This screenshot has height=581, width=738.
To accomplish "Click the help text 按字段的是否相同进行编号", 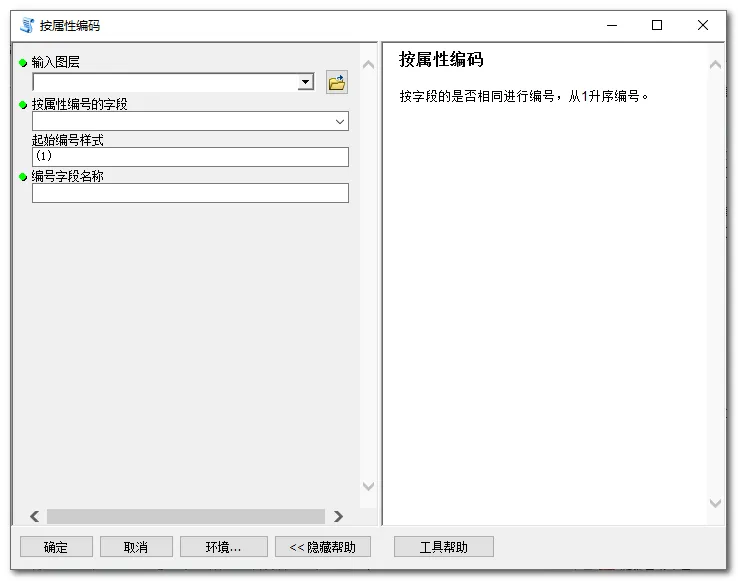I will point(477,96).
